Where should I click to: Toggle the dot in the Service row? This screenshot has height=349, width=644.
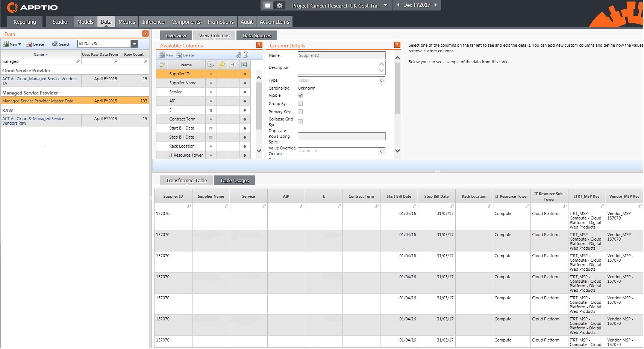coord(245,92)
